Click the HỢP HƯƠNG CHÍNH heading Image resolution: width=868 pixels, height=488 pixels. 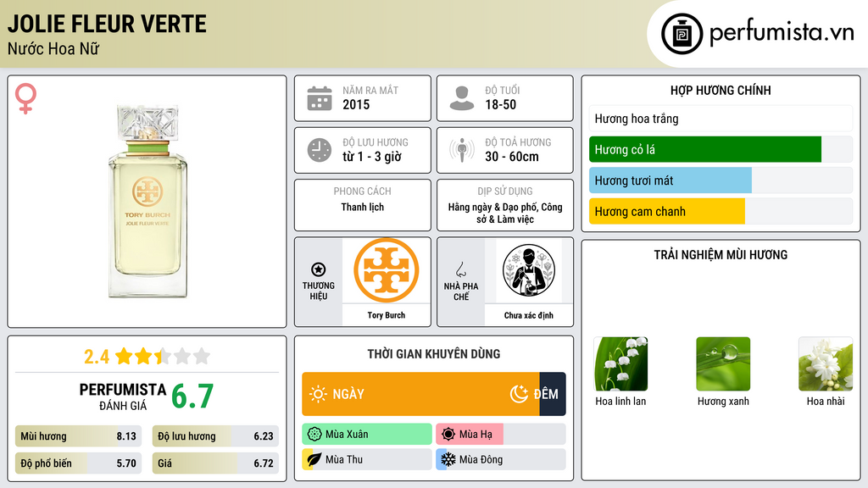(721, 90)
